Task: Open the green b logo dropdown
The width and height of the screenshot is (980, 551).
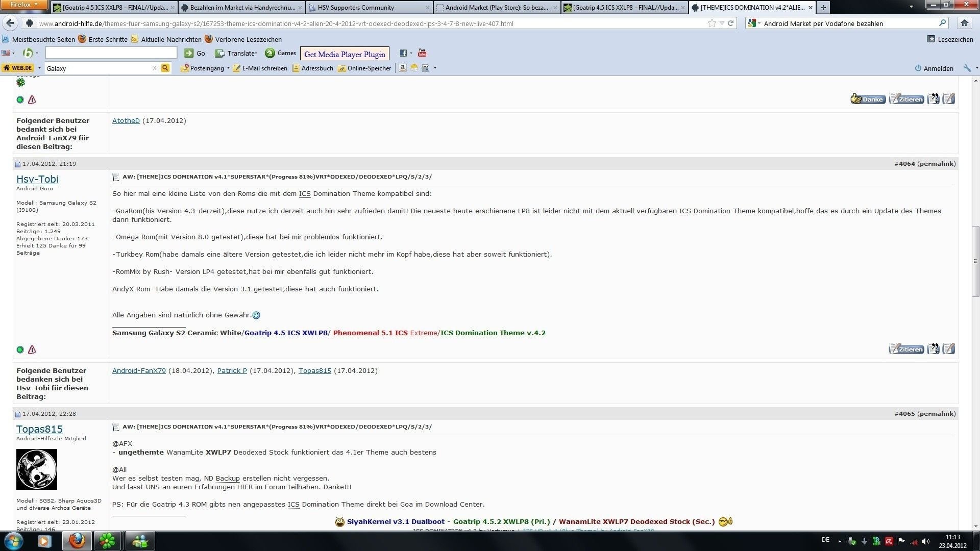Action: point(31,53)
